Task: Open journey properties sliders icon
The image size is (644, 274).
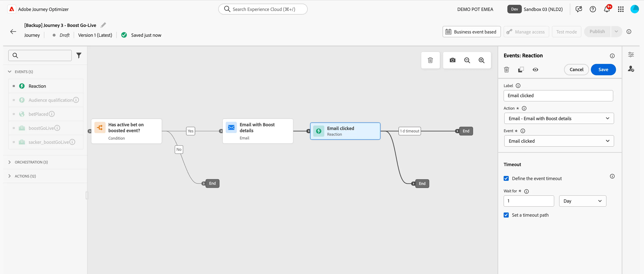Action: pos(631,54)
